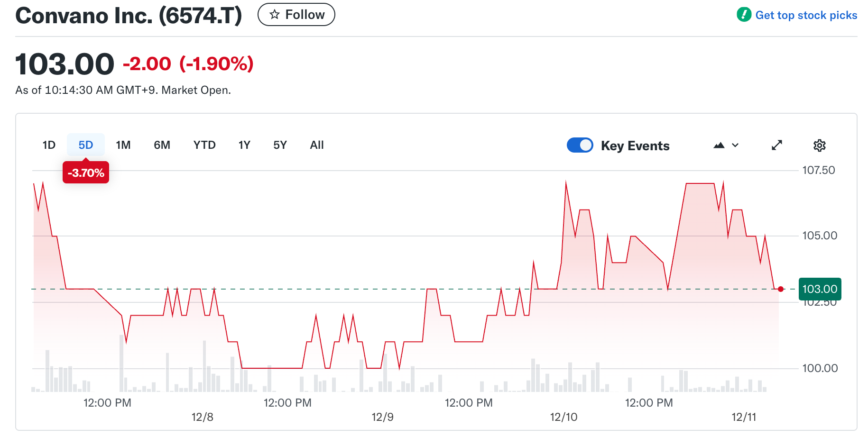This screenshot has width=868, height=436.
Task: Select the 5Y range tab
Action: tap(280, 145)
